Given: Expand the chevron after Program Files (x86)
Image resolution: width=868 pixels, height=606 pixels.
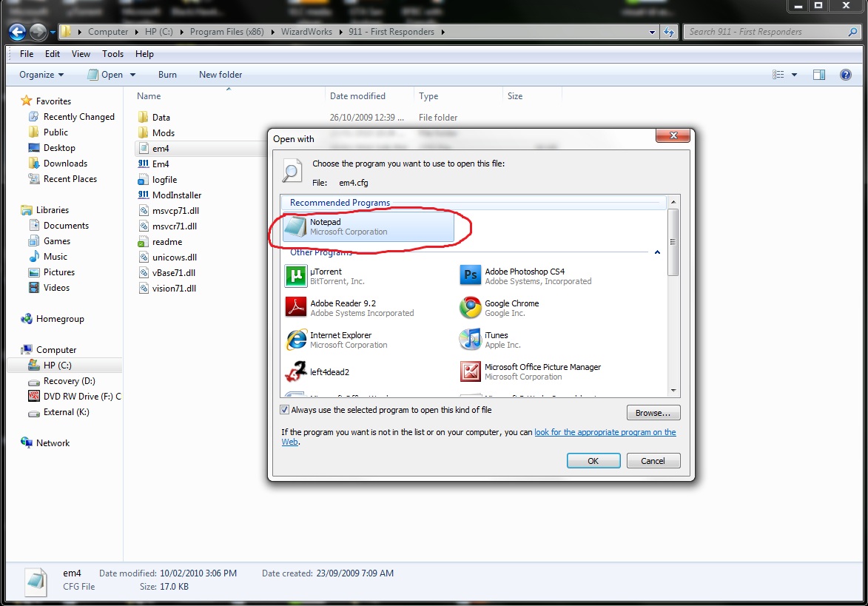Looking at the screenshot, I should pyautogui.click(x=273, y=32).
